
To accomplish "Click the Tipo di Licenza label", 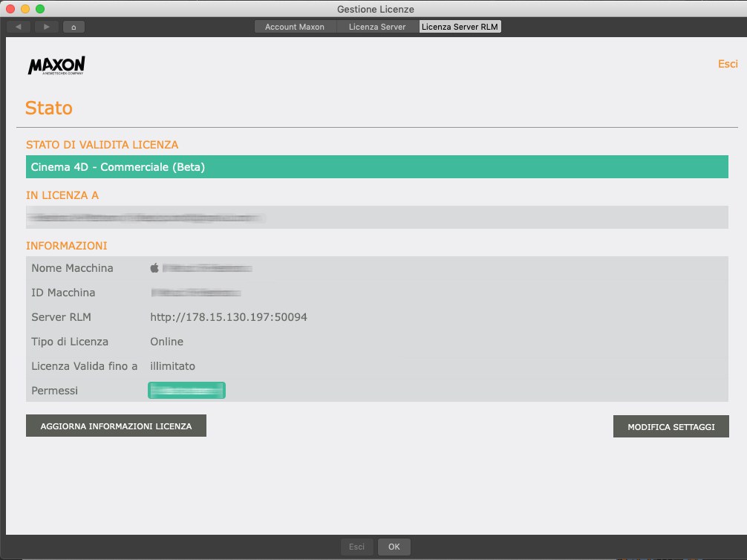I will pos(70,342).
